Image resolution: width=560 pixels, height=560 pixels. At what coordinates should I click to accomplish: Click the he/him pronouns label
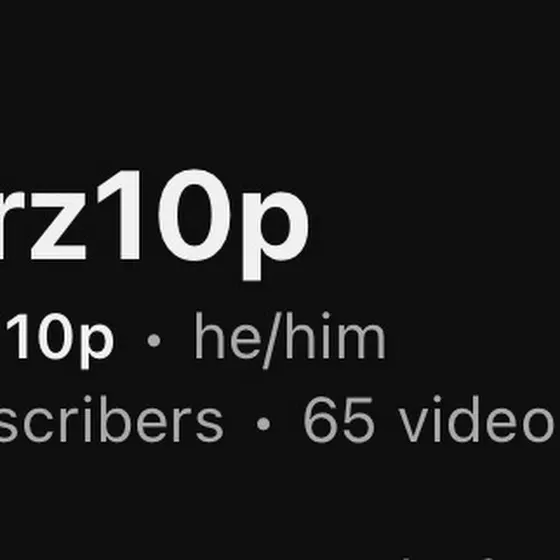click(290, 340)
